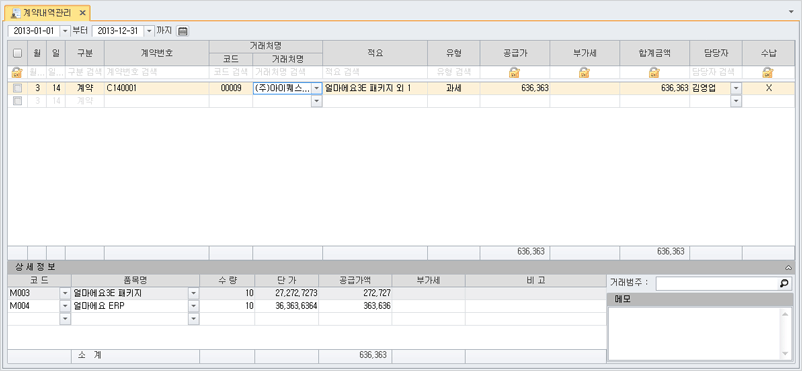The height and width of the screenshot is (371, 802).
Task: Click the search magnifier next to 거래범주
Action: [784, 283]
